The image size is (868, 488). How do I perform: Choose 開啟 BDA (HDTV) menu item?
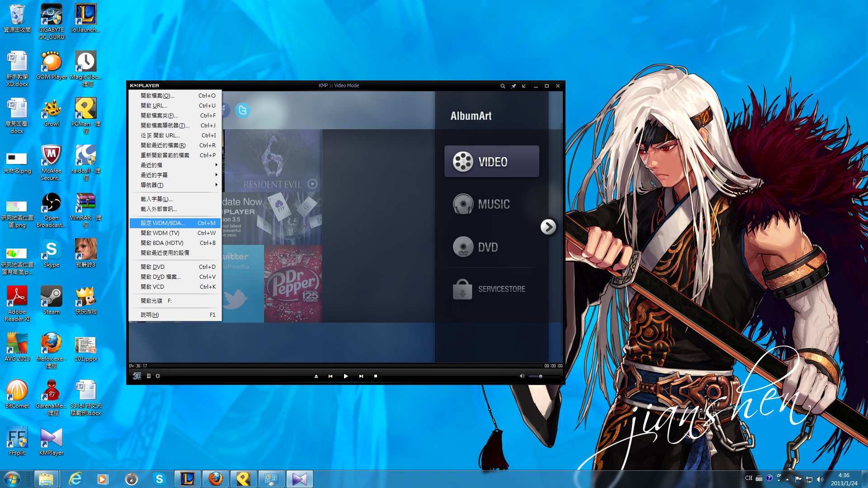[x=175, y=243]
